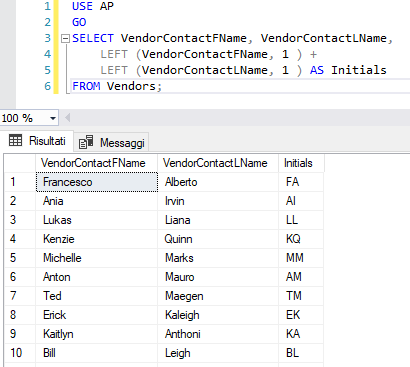
Task: Click the FROM keyword on line 6
Action: click(86, 86)
